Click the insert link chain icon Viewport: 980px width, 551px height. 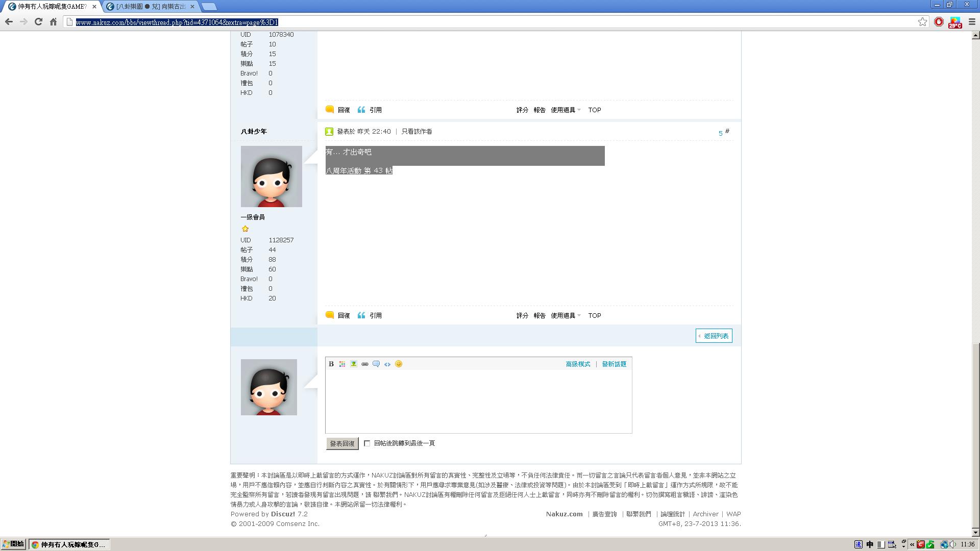point(365,364)
